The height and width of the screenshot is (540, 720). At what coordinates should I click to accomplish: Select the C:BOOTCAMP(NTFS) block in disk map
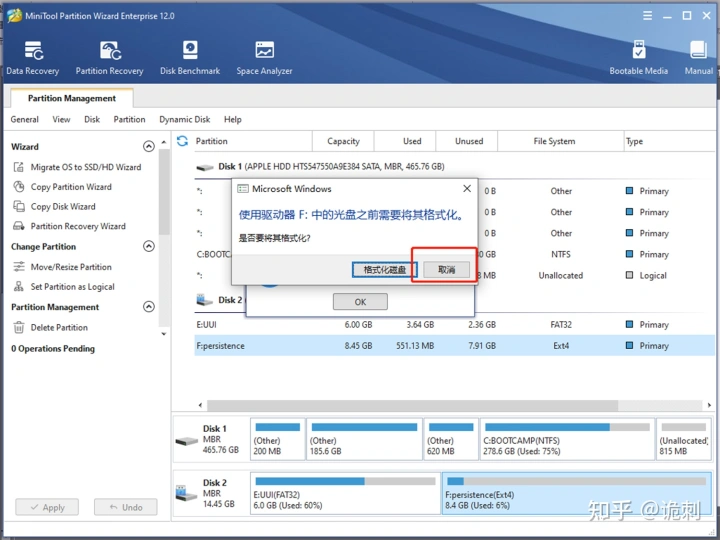(567, 439)
